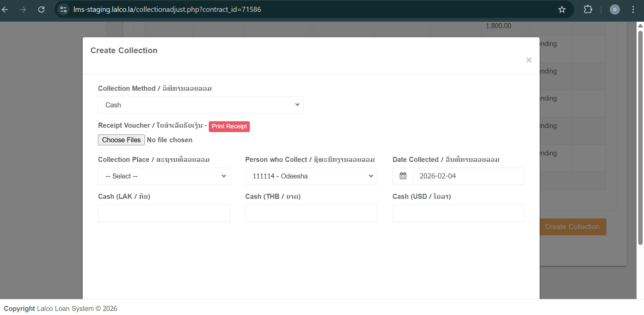Focus the Cash (LAK) amount field
Viewport: 644px width, 315px height.
(x=164, y=213)
